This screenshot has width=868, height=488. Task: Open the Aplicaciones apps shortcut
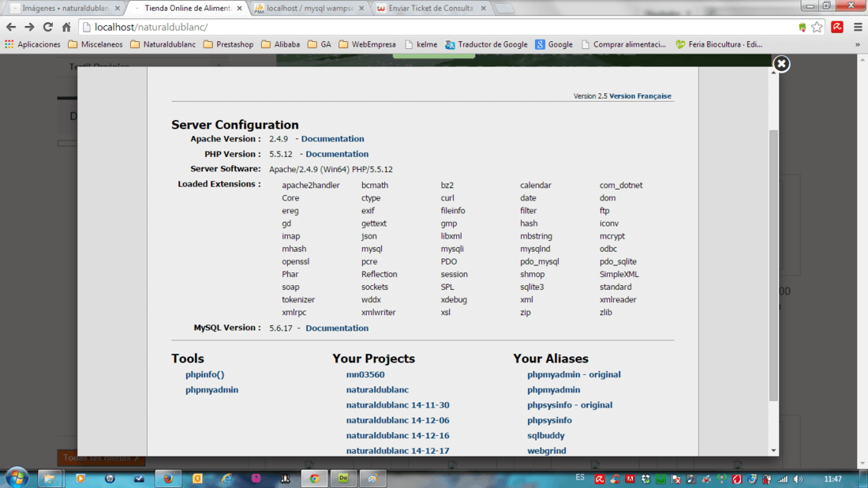coord(32,44)
